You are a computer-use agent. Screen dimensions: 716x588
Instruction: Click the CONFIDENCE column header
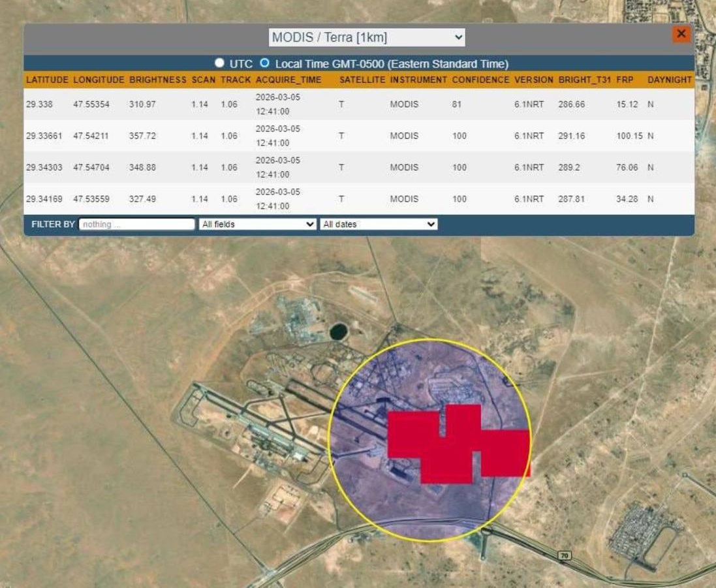[480, 80]
